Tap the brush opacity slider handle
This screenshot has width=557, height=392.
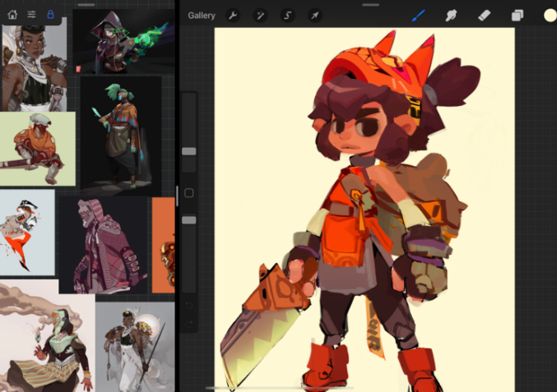tap(189, 220)
